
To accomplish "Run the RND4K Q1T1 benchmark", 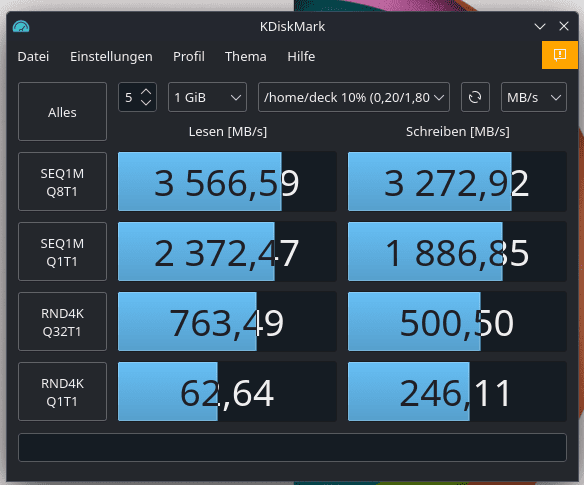I will point(62,392).
